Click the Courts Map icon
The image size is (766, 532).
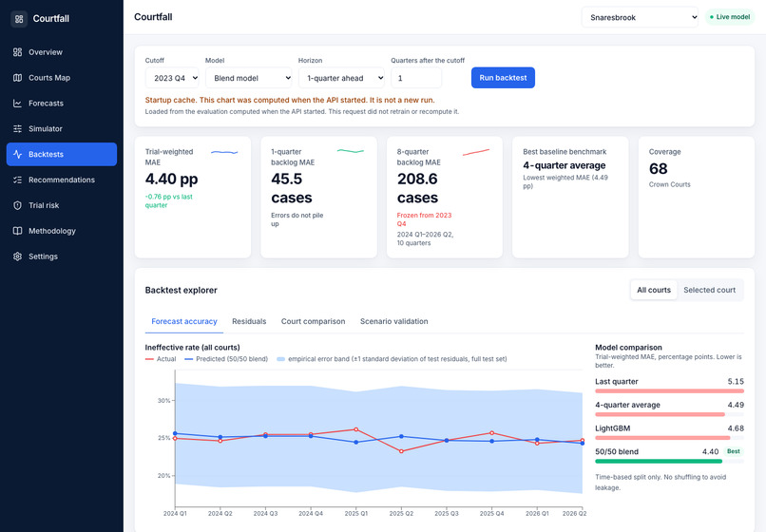(x=18, y=78)
